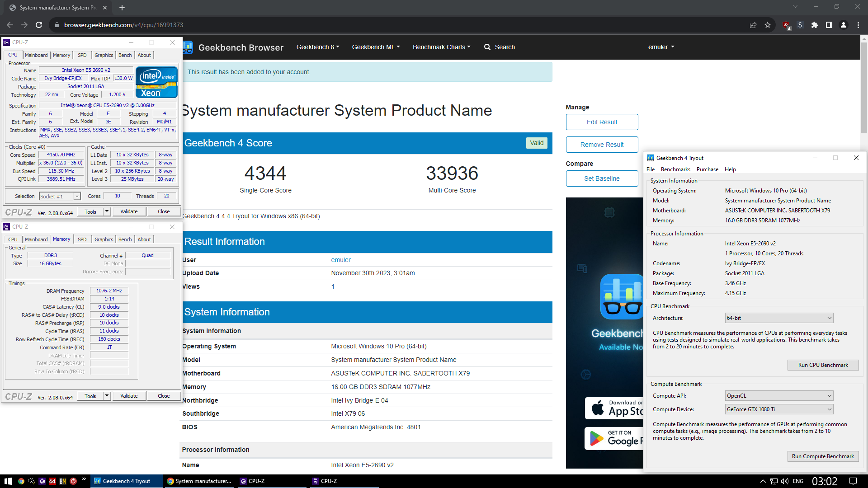Image resolution: width=868 pixels, height=488 pixels.
Task: Switch to Bench tab in top CPU-Z window
Action: pyautogui.click(x=125, y=55)
